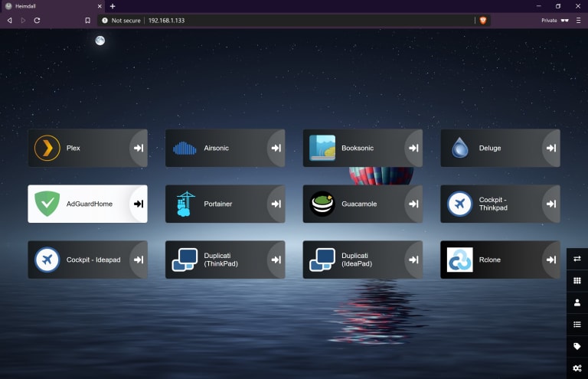Go forward in browser history
588x379 pixels.
(23, 20)
